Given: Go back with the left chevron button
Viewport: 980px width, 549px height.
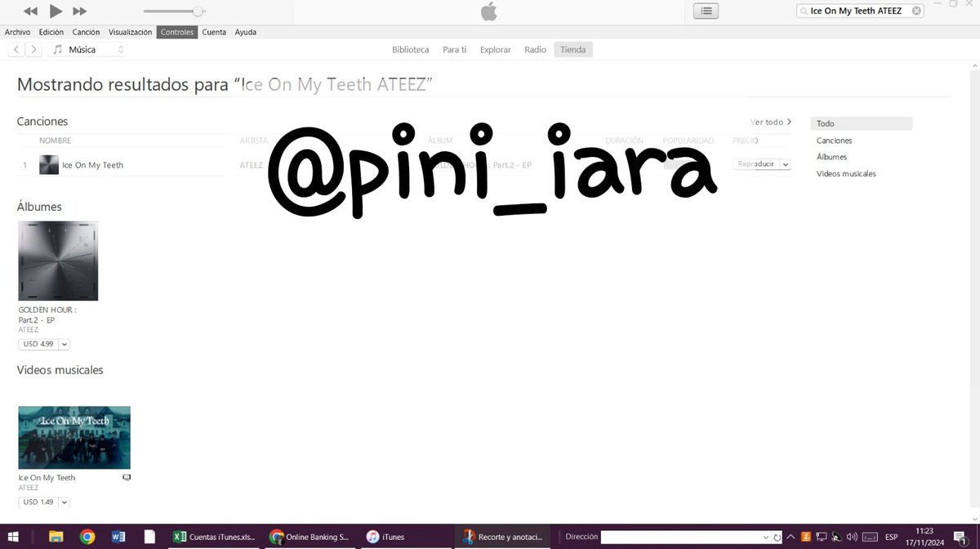Looking at the screenshot, I should click(x=16, y=50).
